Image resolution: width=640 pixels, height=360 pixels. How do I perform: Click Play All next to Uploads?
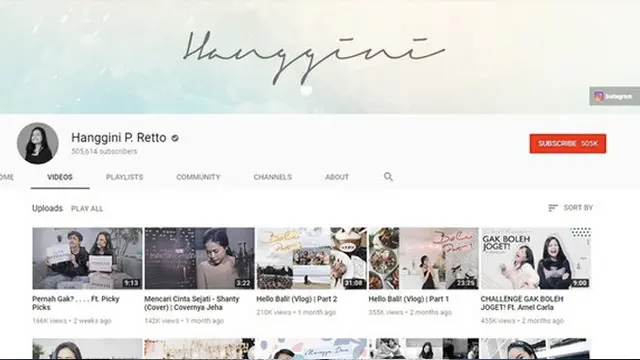(x=87, y=209)
